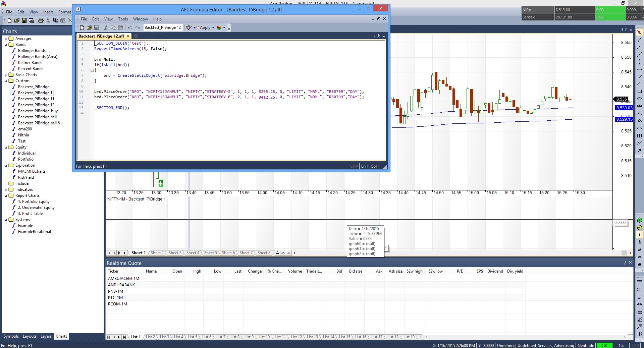The image size is (644, 348).
Task: Switch chart to weekly interval (w)
Action: point(639,257)
